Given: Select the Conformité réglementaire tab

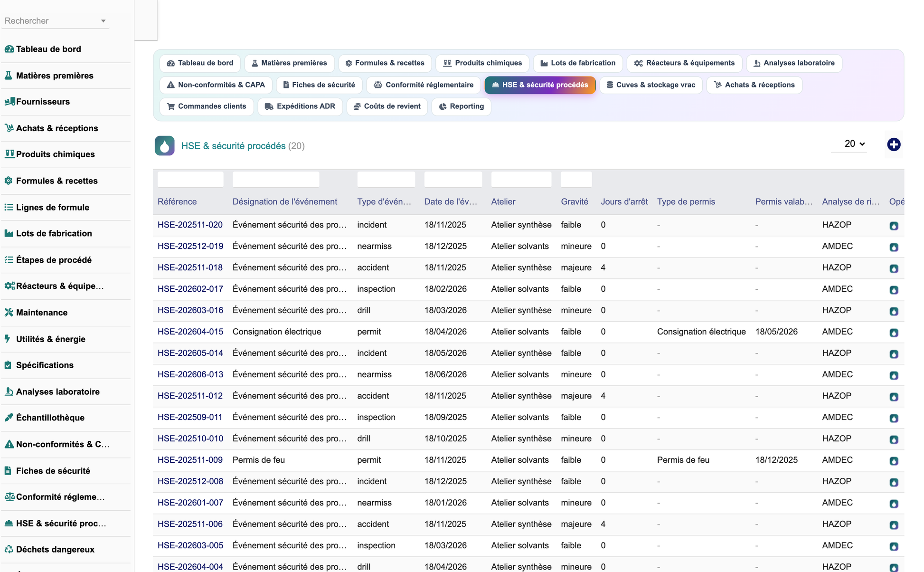Looking at the screenshot, I should (x=424, y=85).
